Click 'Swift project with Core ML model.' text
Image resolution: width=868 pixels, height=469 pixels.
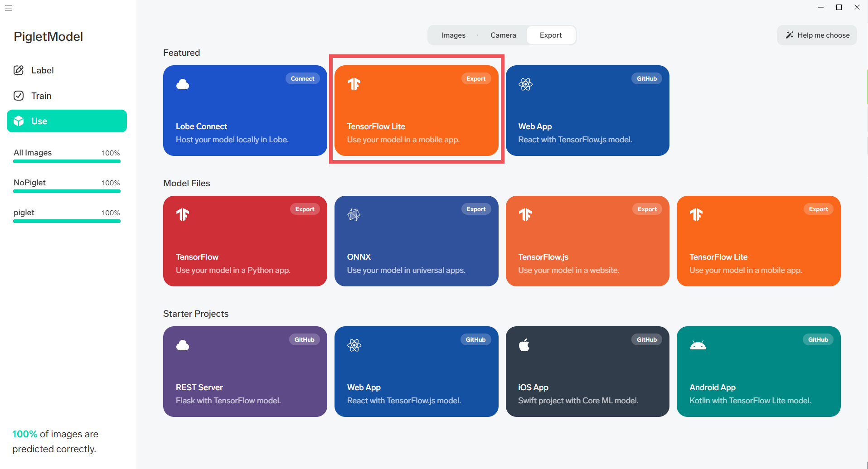click(x=578, y=401)
